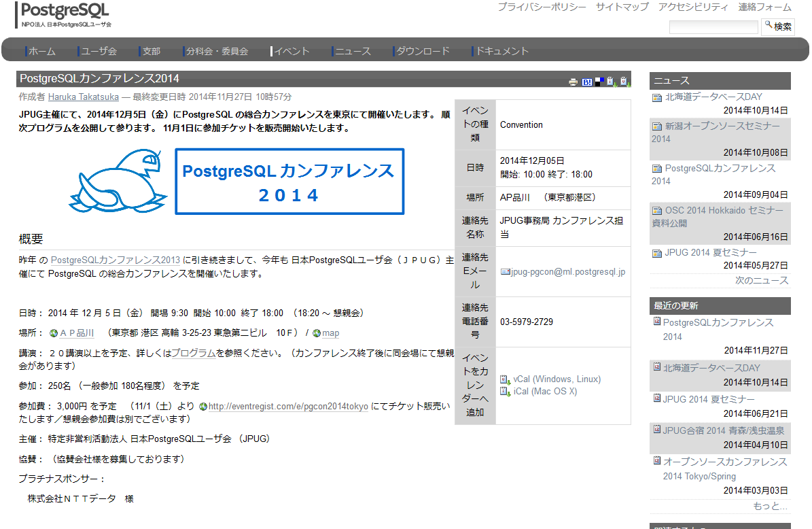The height and width of the screenshot is (529, 812).
Task: Click event icon beside JPUG合宿 2014 青森/浅虫温泉
Action: click(x=656, y=430)
